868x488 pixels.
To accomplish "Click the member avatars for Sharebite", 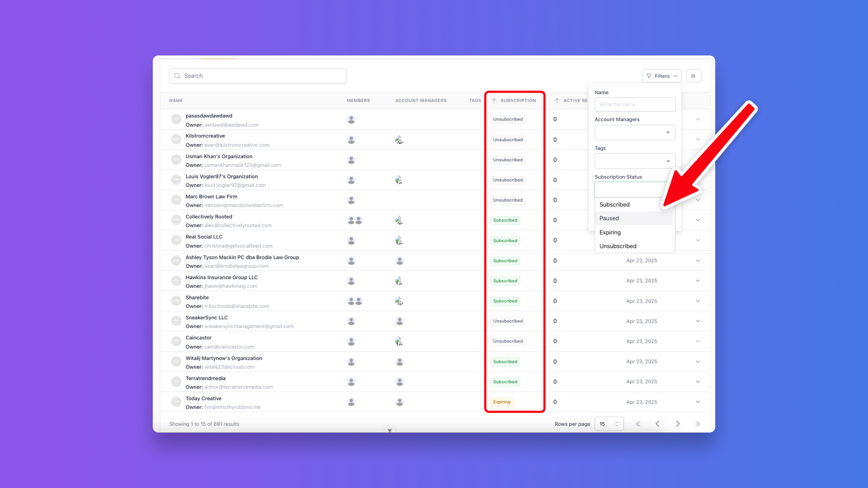I will (354, 301).
